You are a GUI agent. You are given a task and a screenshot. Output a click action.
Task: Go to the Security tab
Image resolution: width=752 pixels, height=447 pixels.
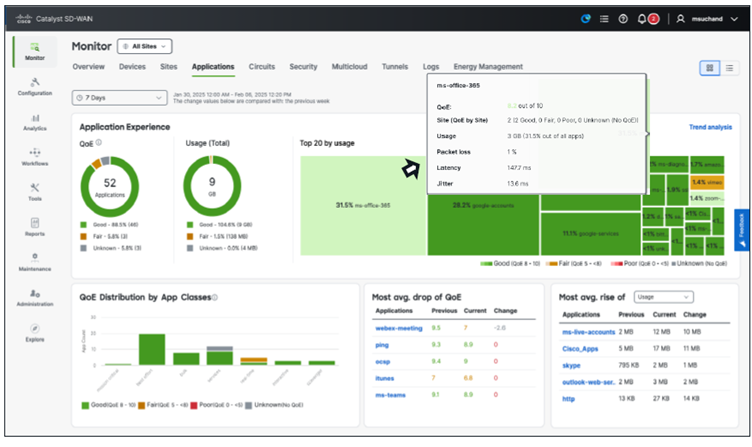(x=303, y=67)
